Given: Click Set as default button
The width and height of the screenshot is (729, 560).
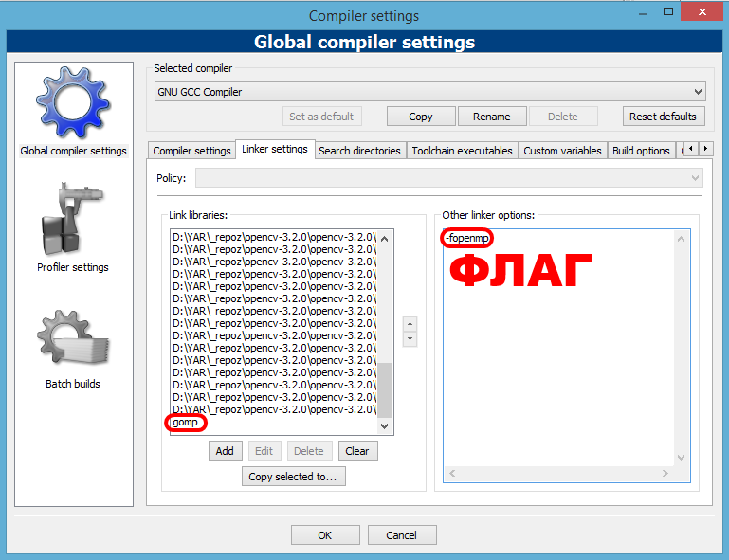Looking at the screenshot, I should pos(321,117).
